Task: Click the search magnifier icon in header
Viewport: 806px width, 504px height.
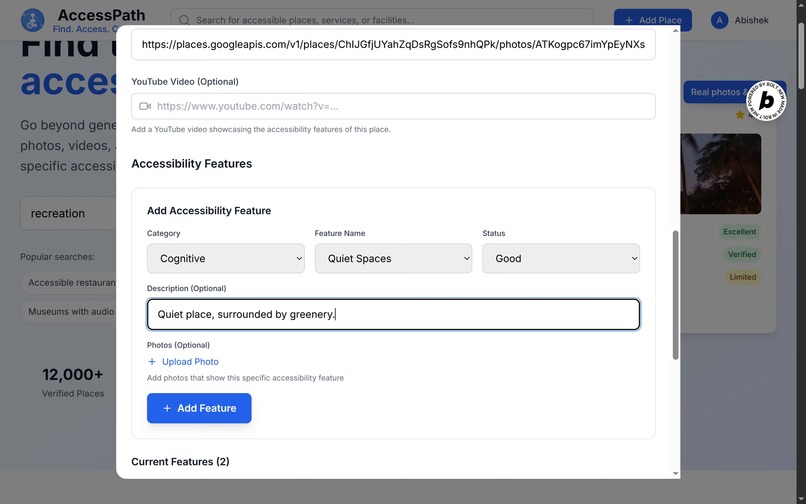Action: click(184, 20)
